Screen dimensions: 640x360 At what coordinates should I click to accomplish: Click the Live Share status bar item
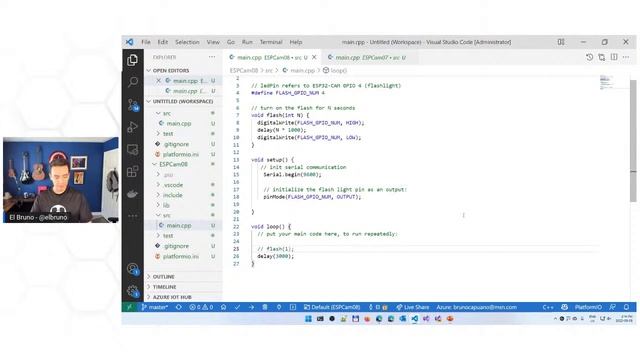413,307
